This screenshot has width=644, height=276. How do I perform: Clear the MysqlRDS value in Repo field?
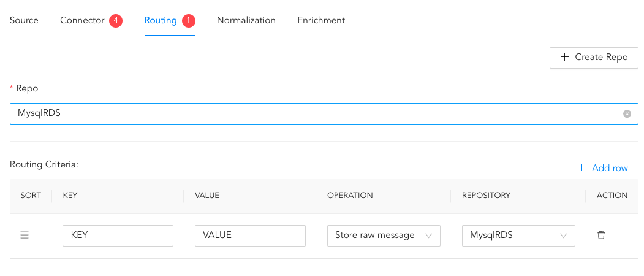[x=627, y=113]
